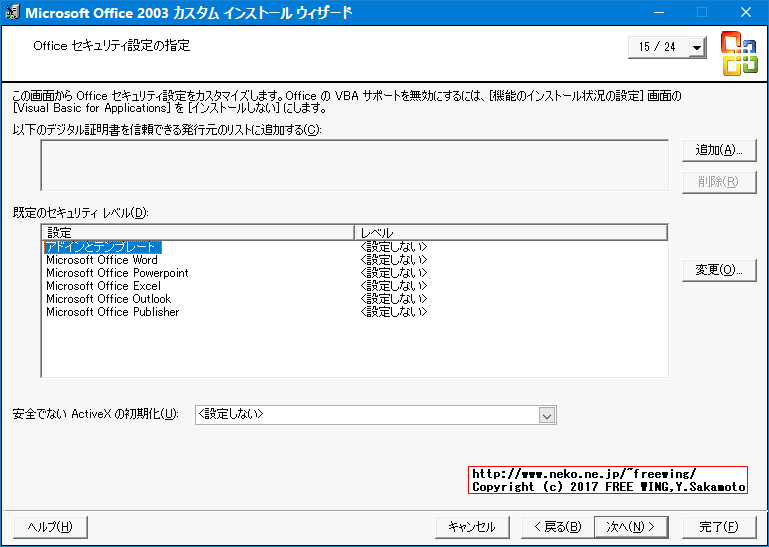Click the level value beside Microsoft Office Outlook
This screenshot has width=769, height=547.
pyautogui.click(x=393, y=299)
